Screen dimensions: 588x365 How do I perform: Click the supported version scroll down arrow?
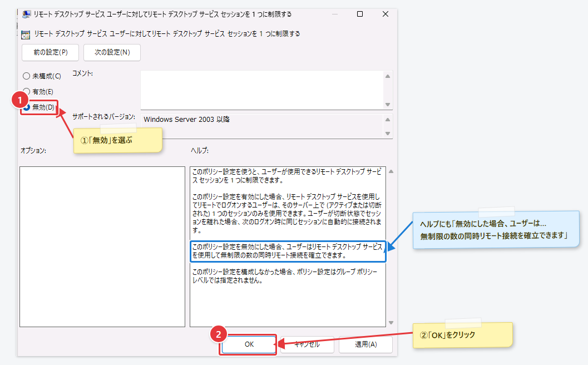388,134
